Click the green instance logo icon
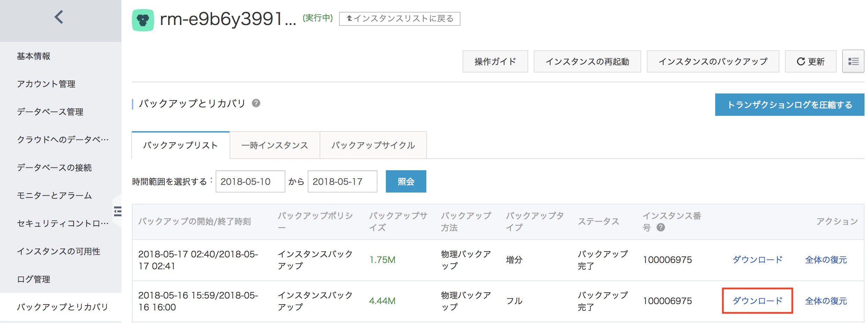 click(x=143, y=20)
